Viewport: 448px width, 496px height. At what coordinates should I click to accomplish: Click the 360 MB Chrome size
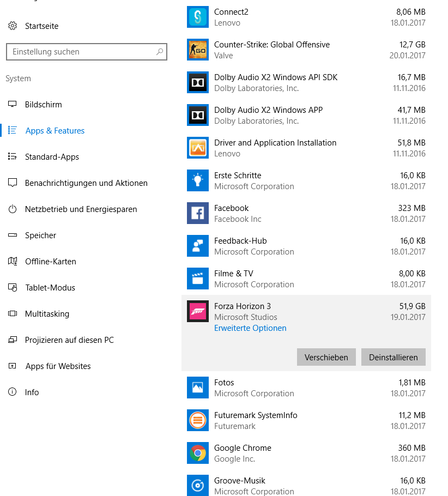tap(411, 448)
